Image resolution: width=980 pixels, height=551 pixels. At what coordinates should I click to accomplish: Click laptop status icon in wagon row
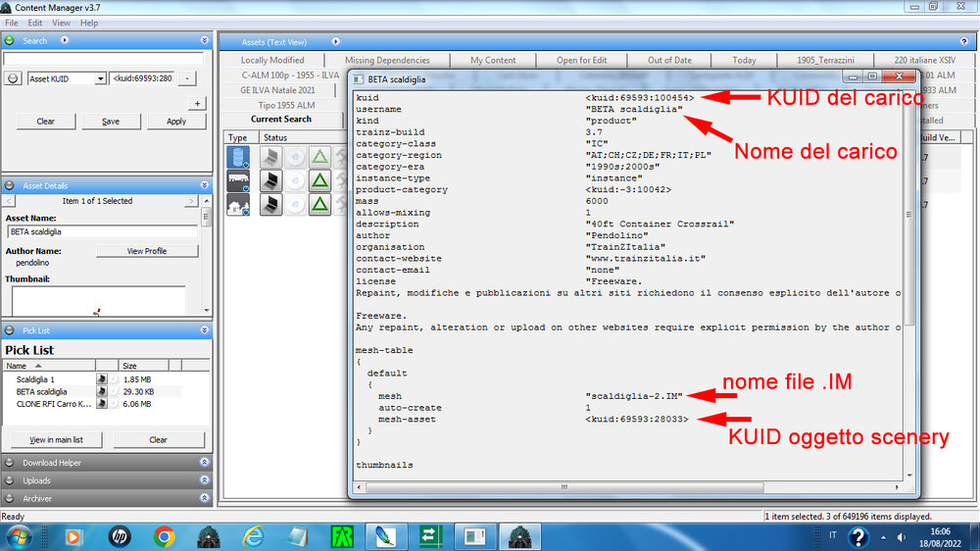[270, 180]
